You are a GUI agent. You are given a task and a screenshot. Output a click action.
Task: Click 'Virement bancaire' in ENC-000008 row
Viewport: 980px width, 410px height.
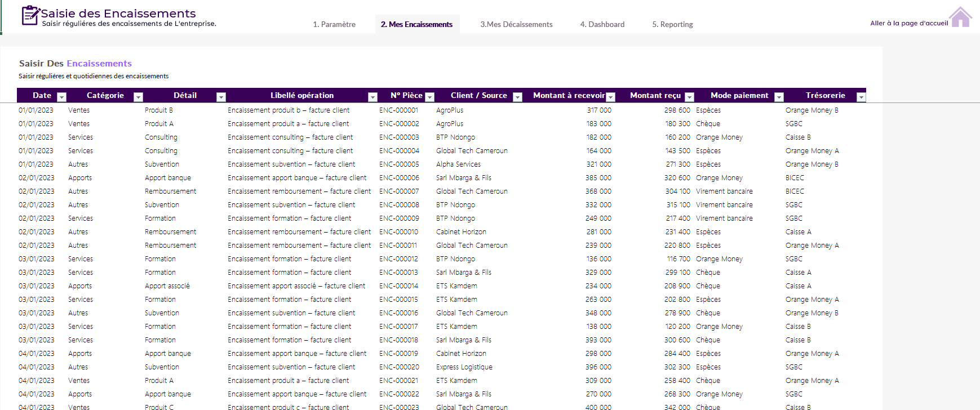(x=724, y=205)
